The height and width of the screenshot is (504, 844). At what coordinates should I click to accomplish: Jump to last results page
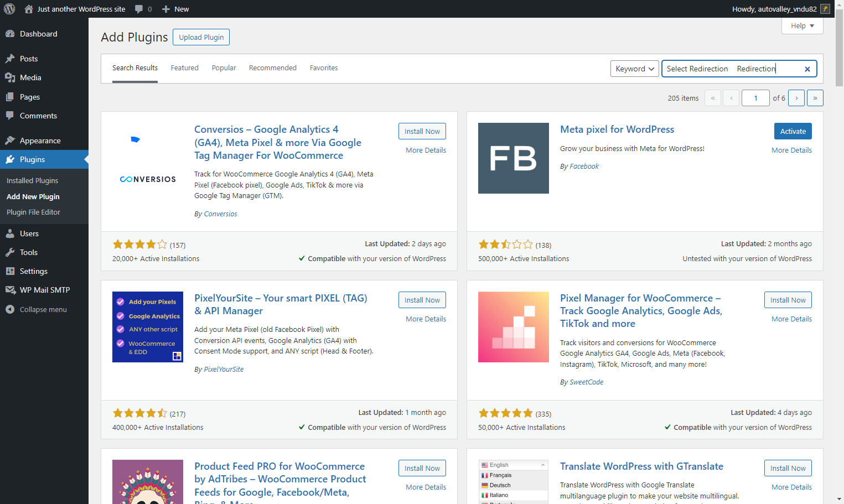point(815,98)
